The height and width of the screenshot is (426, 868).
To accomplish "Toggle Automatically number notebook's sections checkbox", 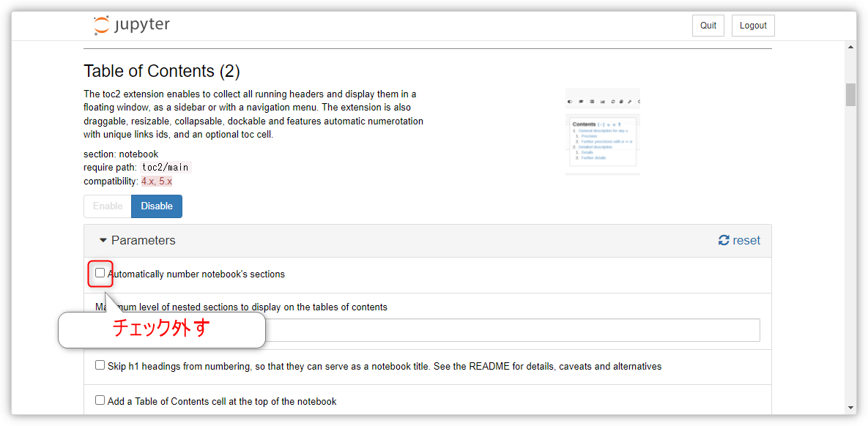I will click(100, 273).
